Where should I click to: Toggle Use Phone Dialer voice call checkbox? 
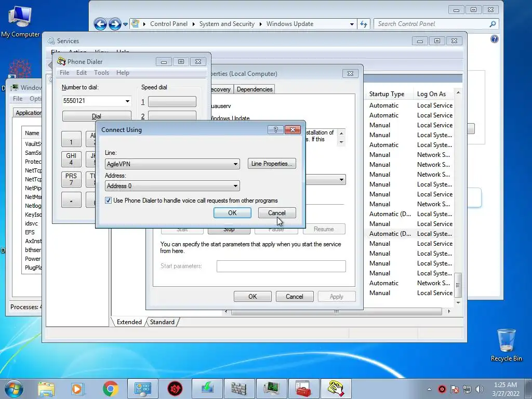[x=108, y=201]
